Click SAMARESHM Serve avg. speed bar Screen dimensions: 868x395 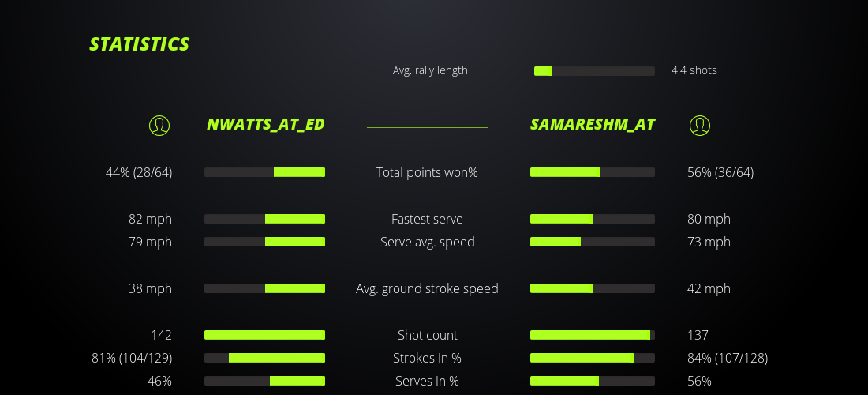(x=593, y=242)
